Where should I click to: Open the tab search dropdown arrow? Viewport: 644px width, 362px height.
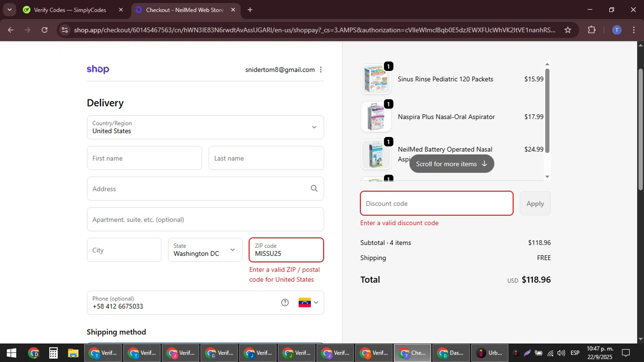point(9,10)
